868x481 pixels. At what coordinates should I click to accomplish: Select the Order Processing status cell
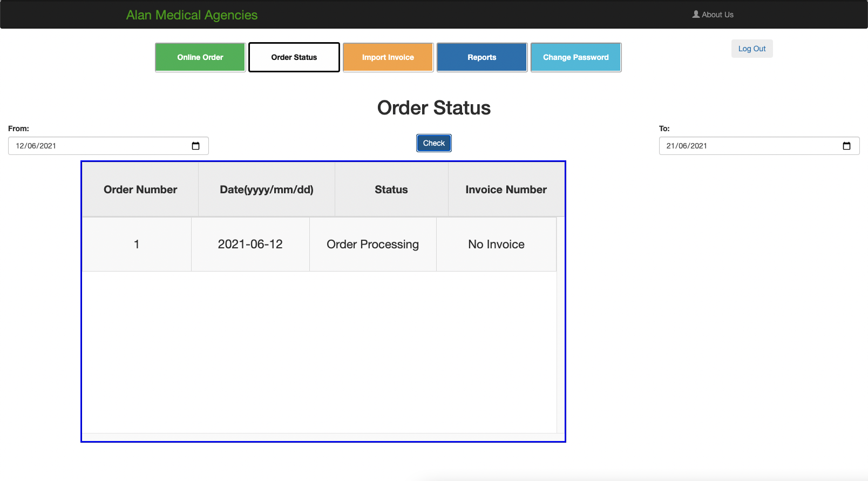coord(372,244)
